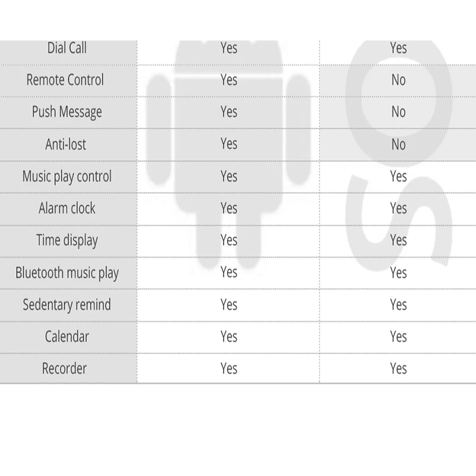Click the Remote Control feature label

point(65,80)
